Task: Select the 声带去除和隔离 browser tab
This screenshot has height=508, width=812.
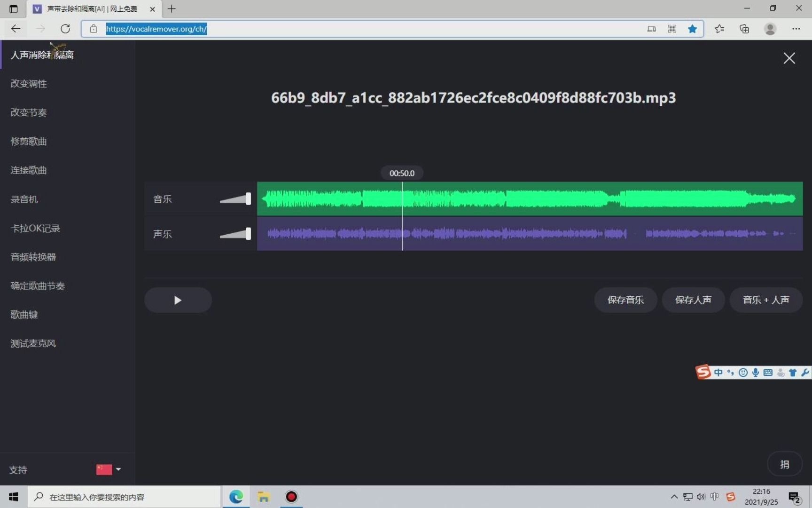Action: click(x=93, y=9)
